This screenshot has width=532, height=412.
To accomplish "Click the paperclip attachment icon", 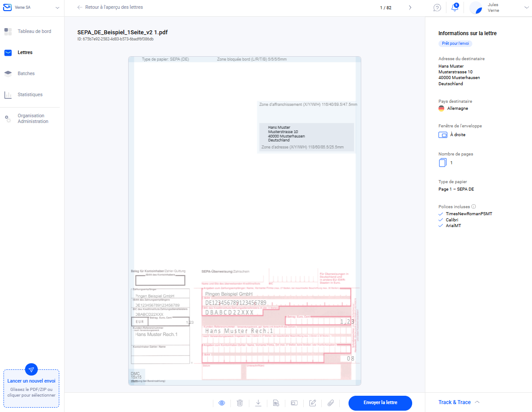I will pyautogui.click(x=331, y=403).
